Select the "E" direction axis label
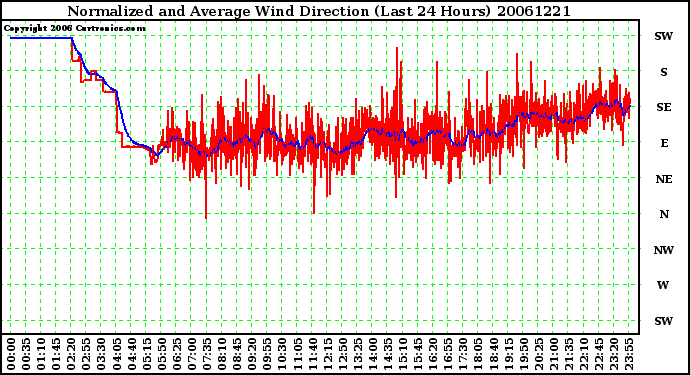Image resolution: width=690 pixels, height=375 pixels. [664, 143]
